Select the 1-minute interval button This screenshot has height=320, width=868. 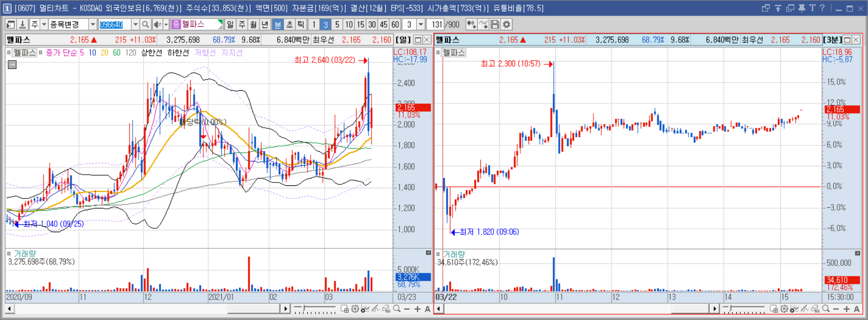tap(314, 24)
